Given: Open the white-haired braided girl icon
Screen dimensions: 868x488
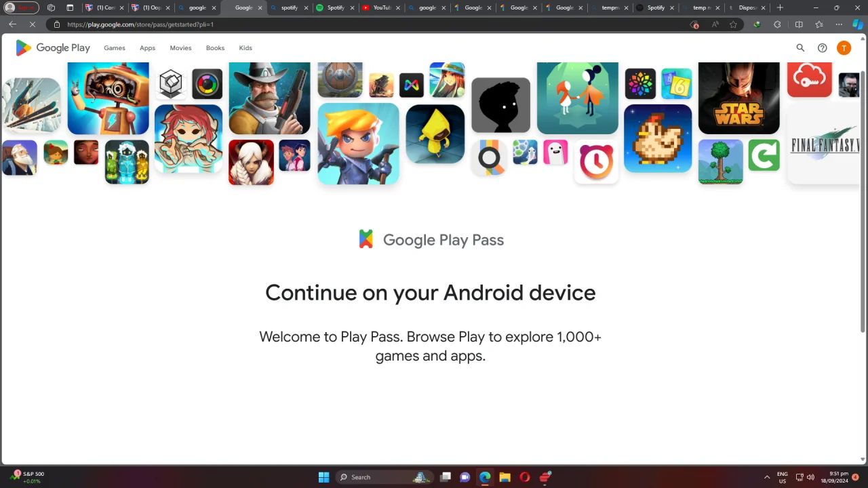Looking at the screenshot, I should point(251,162).
